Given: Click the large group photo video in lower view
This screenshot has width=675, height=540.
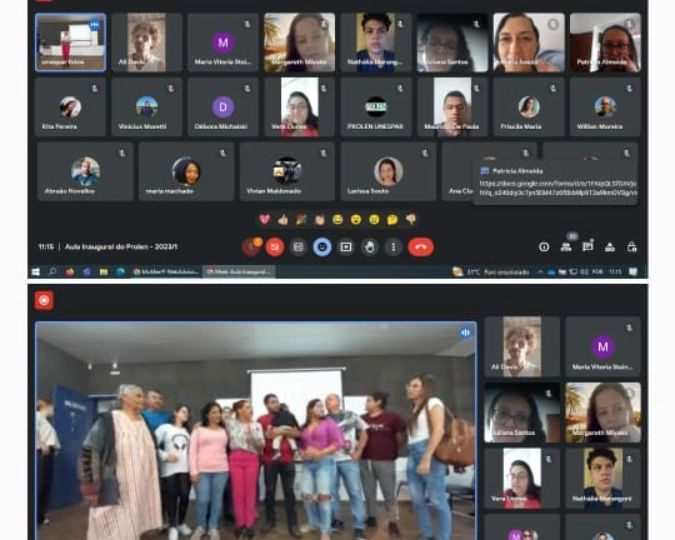Looking at the screenshot, I should coord(256,431).
